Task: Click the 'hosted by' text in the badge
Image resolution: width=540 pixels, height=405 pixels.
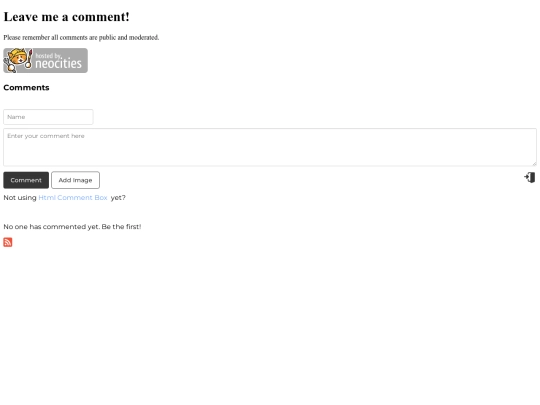Action: (x=48, y=55)
